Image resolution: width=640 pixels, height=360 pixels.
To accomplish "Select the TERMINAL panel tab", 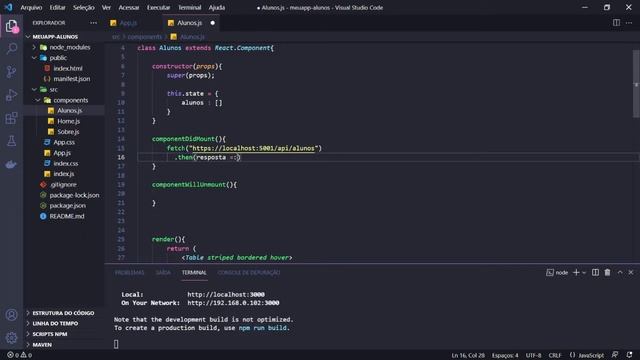I will coord(194,272).
